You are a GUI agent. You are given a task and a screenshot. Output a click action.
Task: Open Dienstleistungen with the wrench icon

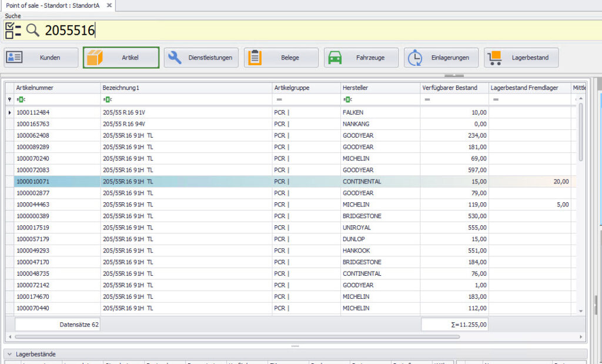tap(201, 58)
